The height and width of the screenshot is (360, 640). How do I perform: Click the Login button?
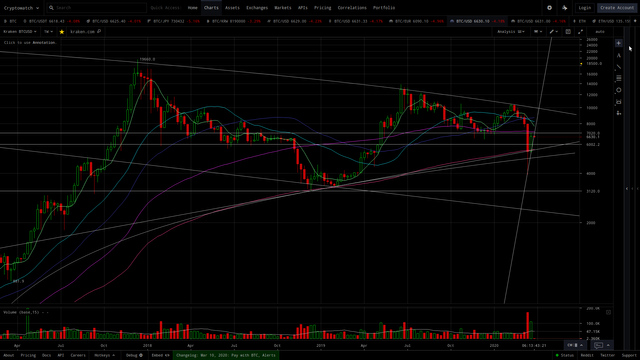584,8
